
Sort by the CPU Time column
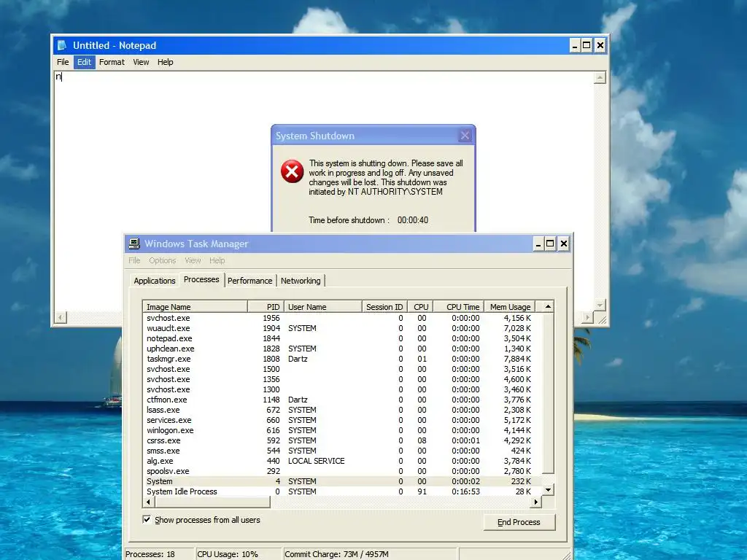(459, 307)
